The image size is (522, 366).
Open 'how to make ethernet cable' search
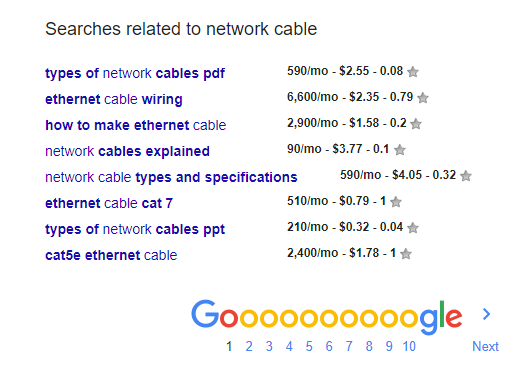tap(136, 125)
